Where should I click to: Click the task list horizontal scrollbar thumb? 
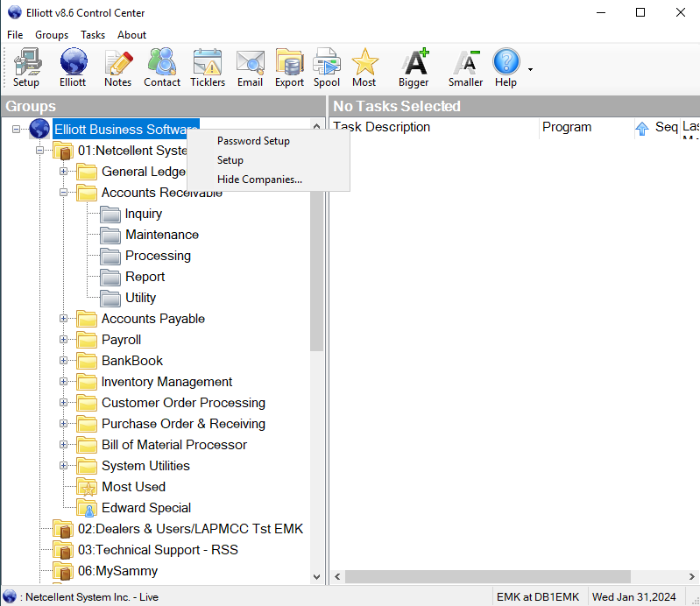487,576
